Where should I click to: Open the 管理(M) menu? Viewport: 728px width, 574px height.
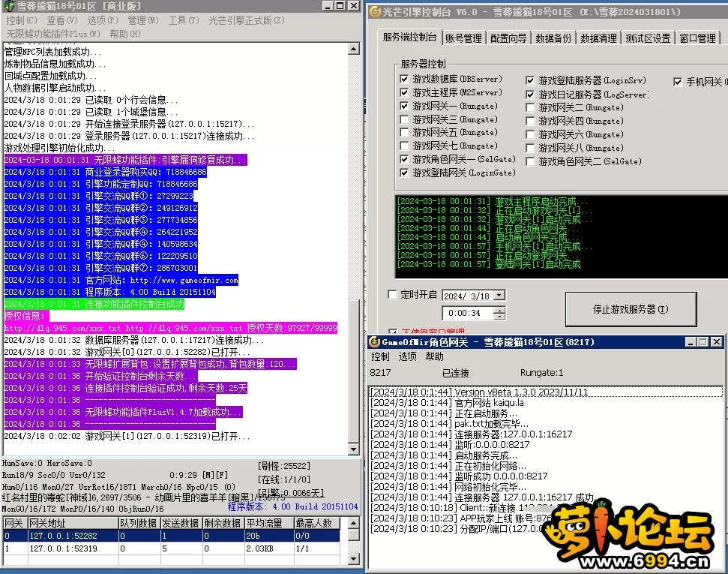tap(143, 20)
